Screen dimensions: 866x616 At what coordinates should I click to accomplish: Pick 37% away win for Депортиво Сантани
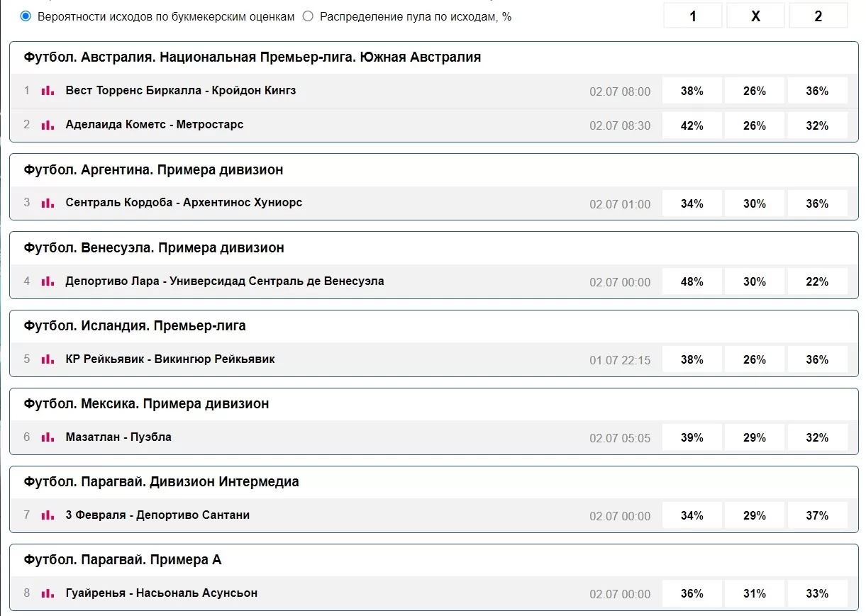point(817,515)
